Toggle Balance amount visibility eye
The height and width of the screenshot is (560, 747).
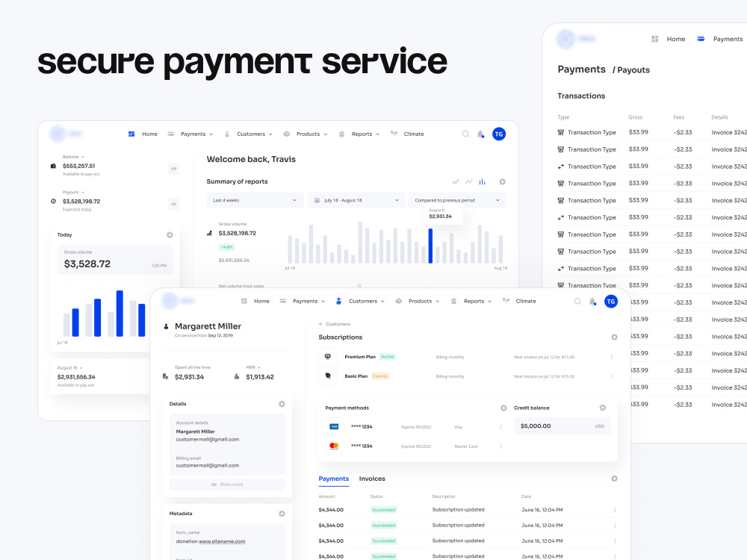[x=174, y=169]
